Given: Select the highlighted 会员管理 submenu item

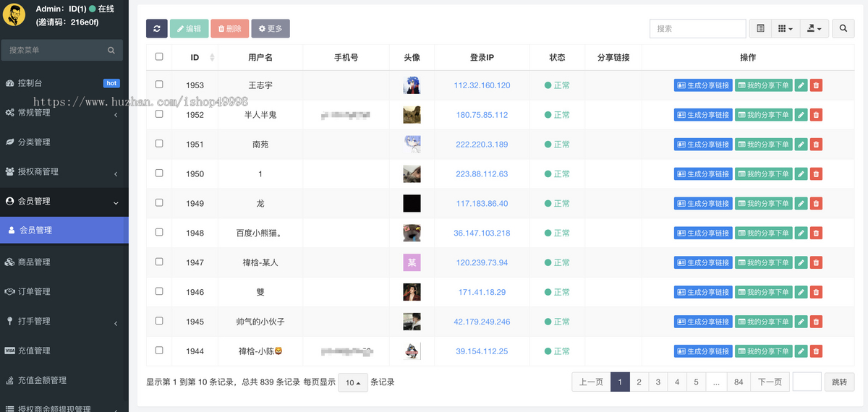Looking at the screenshot, I should (64, 231).
